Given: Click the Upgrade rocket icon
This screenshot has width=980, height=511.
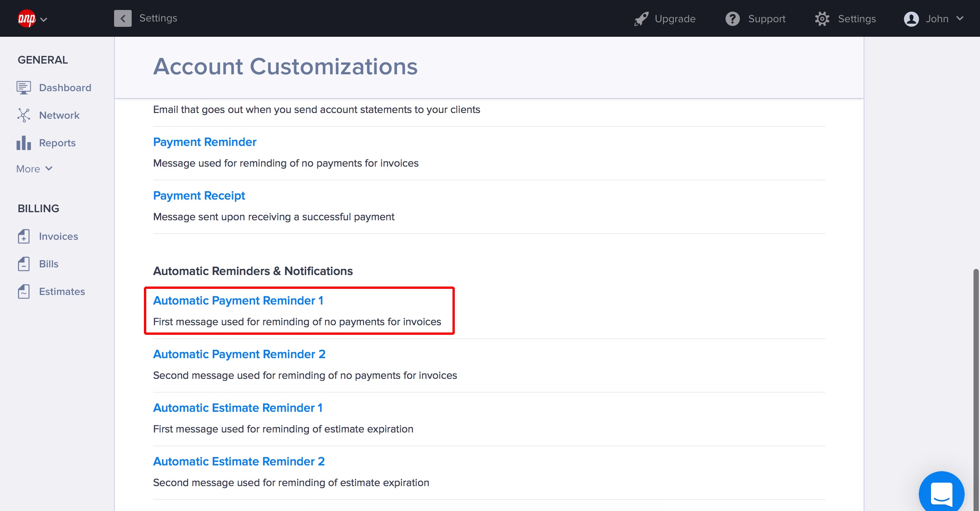Looking at the screenshot, I should tap(641, 19).
